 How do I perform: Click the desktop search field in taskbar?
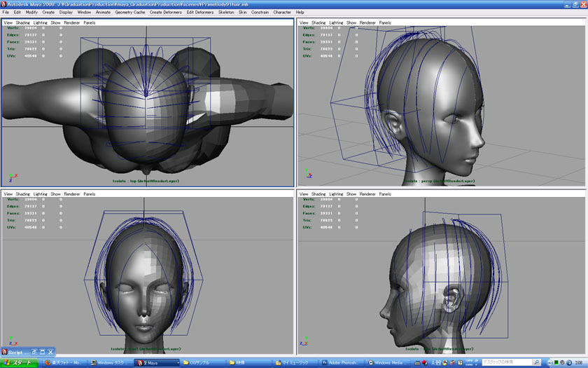pos(505,362)
